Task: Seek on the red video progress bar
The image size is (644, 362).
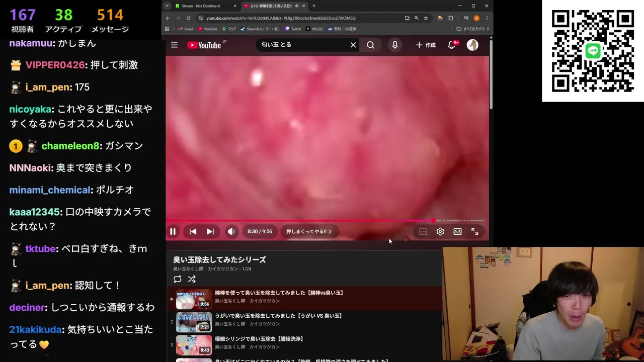Action: click(x=326, y=220)
